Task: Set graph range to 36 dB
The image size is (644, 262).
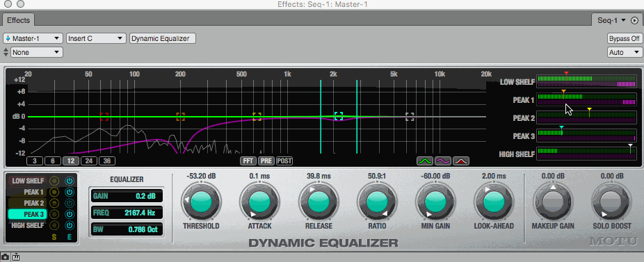Action: [x=107, y=161]
